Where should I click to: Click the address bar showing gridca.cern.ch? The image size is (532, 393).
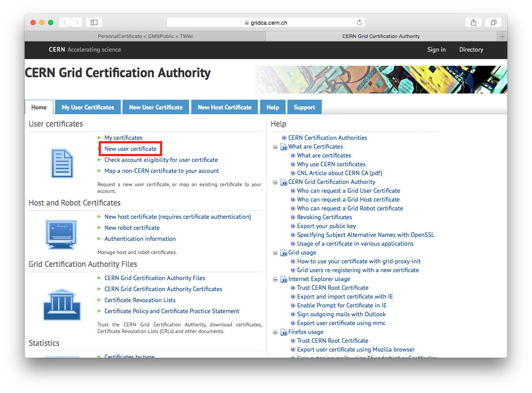click(266, 22)
